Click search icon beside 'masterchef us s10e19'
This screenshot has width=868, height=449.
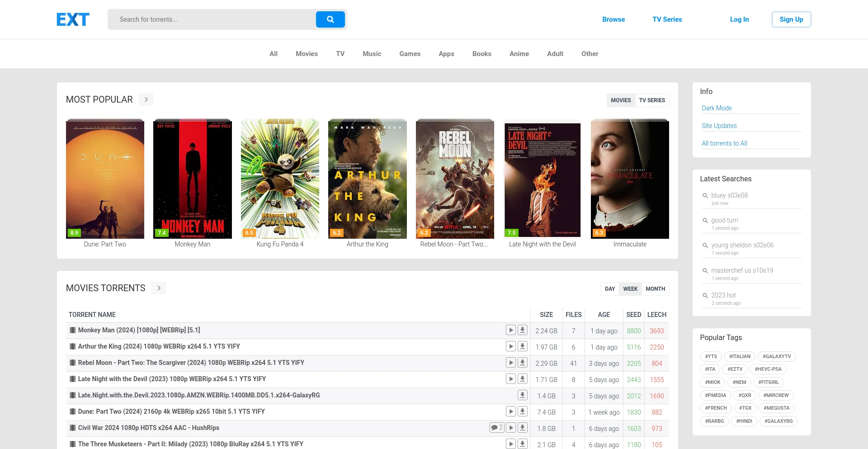(705, 271)
